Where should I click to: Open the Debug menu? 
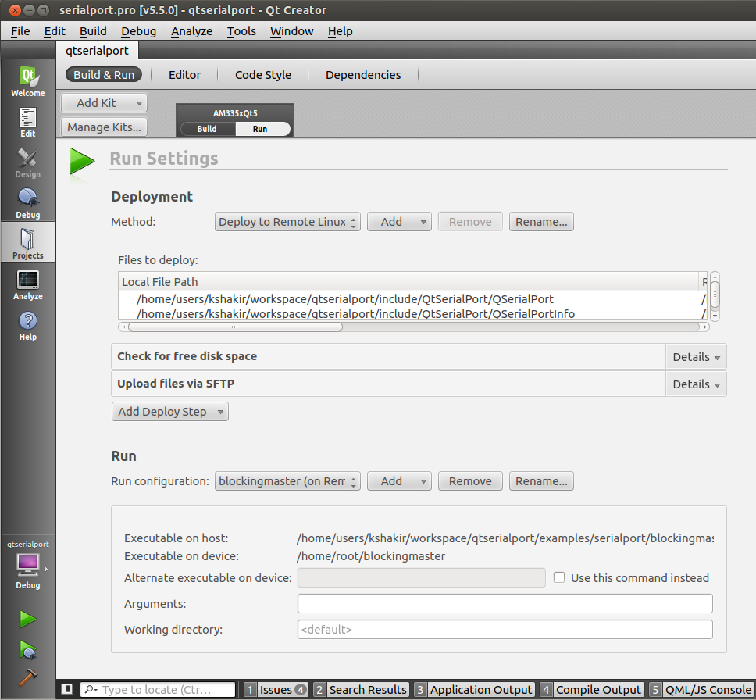pos(138,31)
